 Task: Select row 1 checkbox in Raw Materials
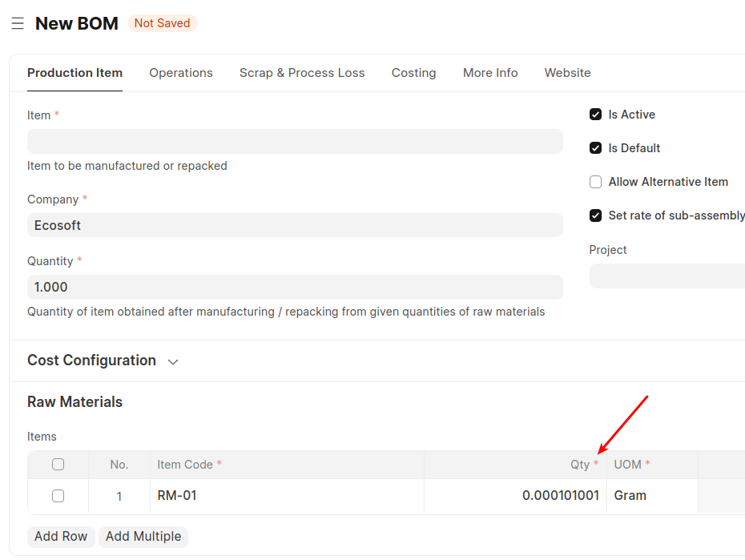click(58, 495)
